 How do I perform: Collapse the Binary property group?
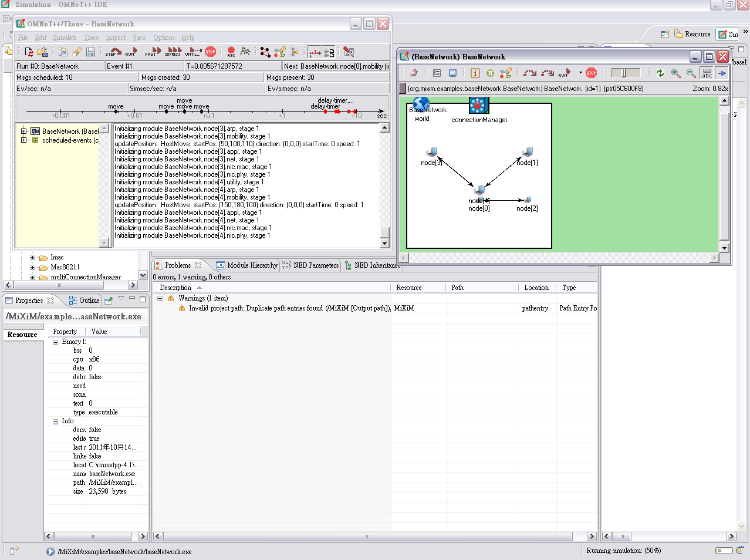point(56,342)
